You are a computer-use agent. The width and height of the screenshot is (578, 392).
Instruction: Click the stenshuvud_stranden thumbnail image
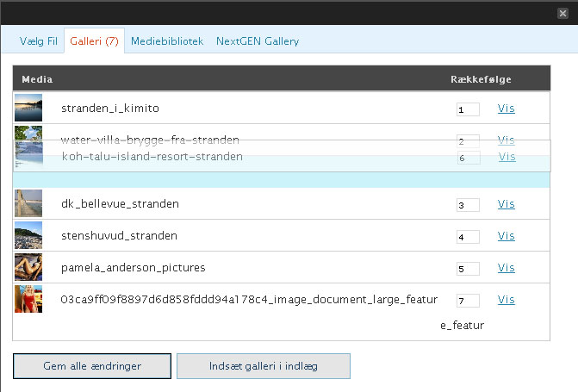[28, 235]
